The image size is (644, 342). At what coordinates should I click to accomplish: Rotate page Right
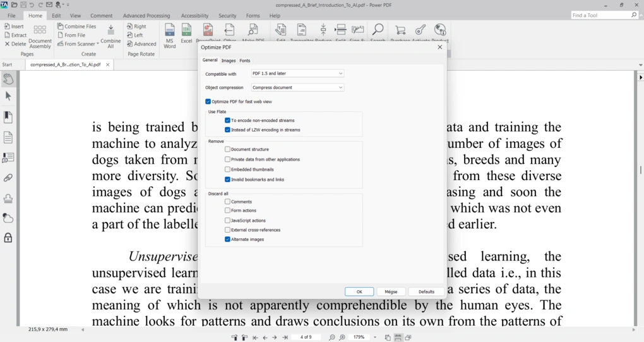click(x=137, y=27)
